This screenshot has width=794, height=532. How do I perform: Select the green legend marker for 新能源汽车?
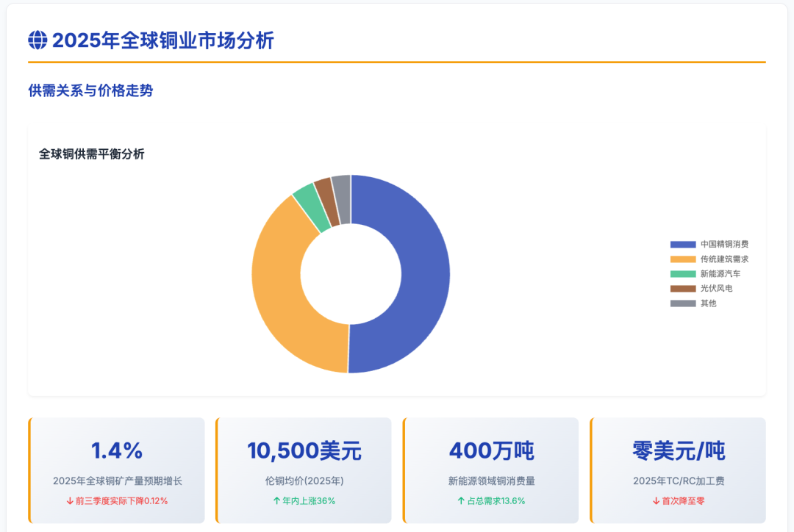[684, 273]
